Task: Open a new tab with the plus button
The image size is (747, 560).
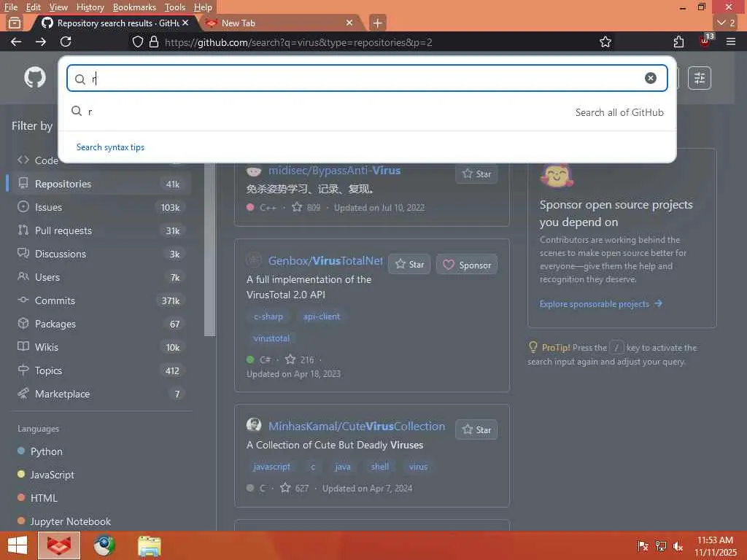Action: coord(377,23)
